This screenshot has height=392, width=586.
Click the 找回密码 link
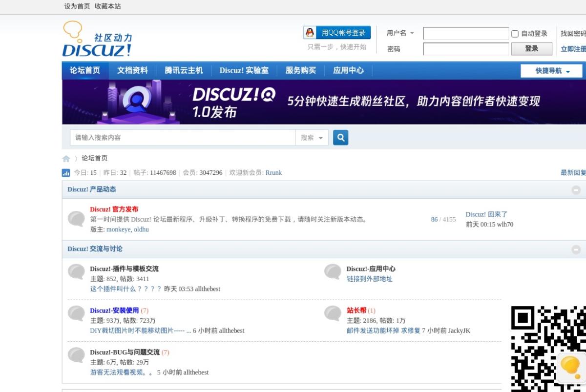pos(573,34)
